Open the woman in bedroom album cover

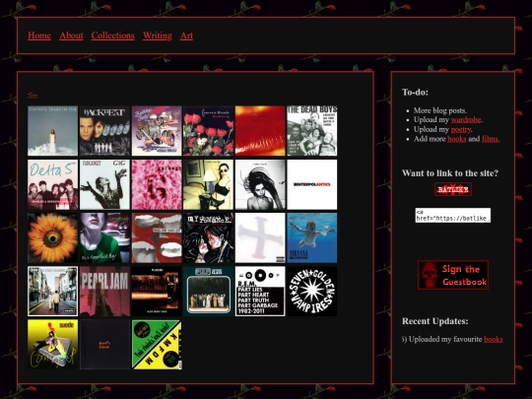pos(208,184)
